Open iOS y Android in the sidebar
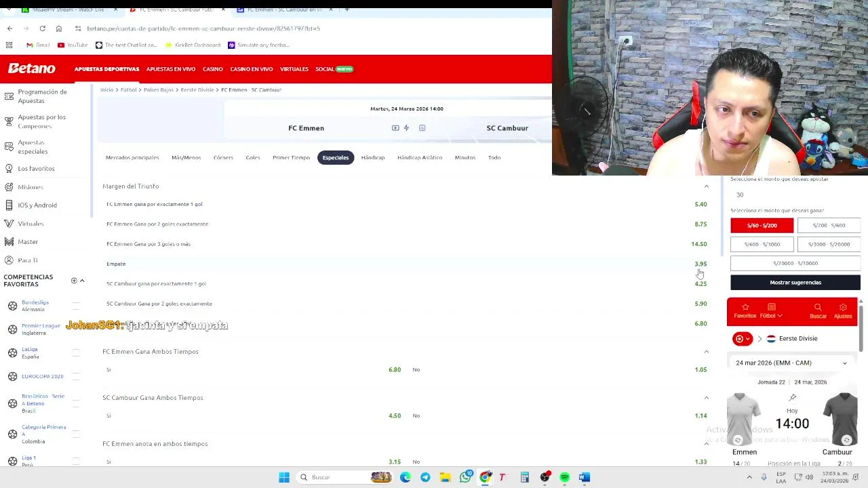This screenshot has width=868, height=488. (37, 205)
